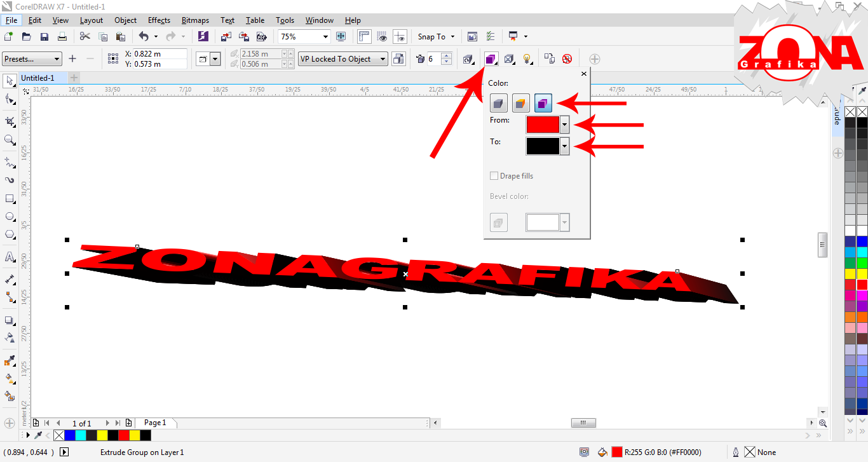Click the Copy Extrusion Properties icon
868x462 pixels.
tap(550, 59)
